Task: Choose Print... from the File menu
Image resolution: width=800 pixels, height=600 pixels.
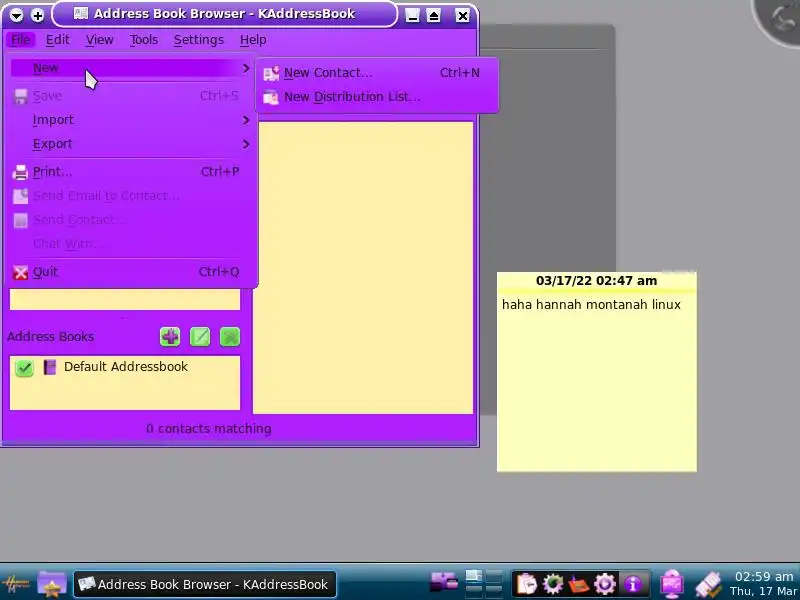Action: tap(132, 172)
